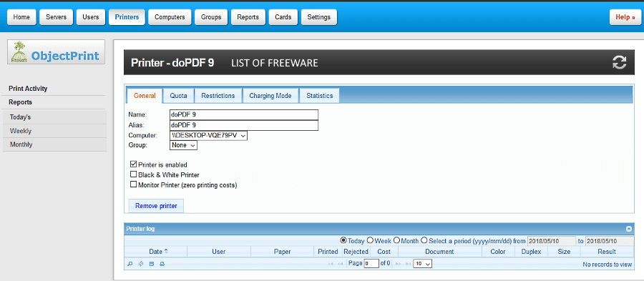Click the print icon in the printer log footer
The height and width of the screenshot is (281, 644).
click(162, 264)
